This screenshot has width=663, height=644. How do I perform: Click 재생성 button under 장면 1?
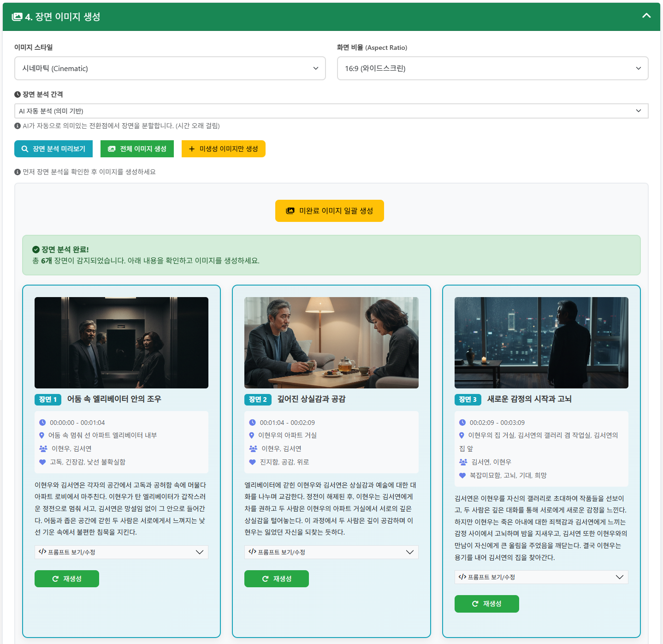(67, 579)
